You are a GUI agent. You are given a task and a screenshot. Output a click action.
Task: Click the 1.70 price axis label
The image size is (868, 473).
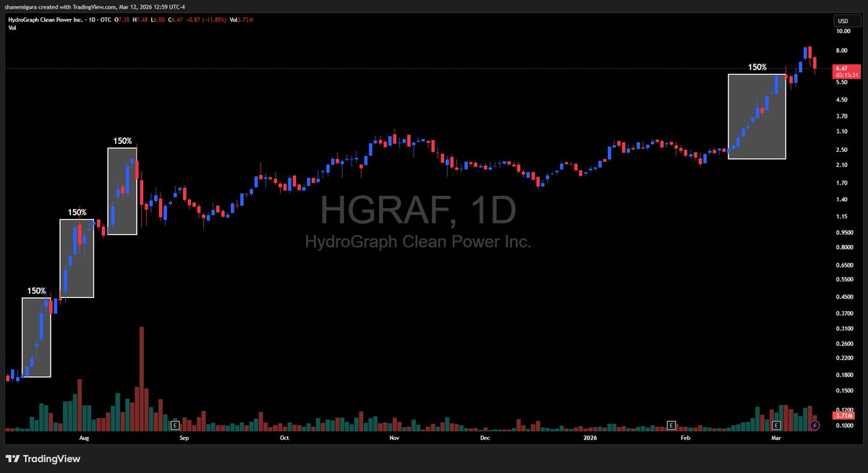click(x=843, y=183)
